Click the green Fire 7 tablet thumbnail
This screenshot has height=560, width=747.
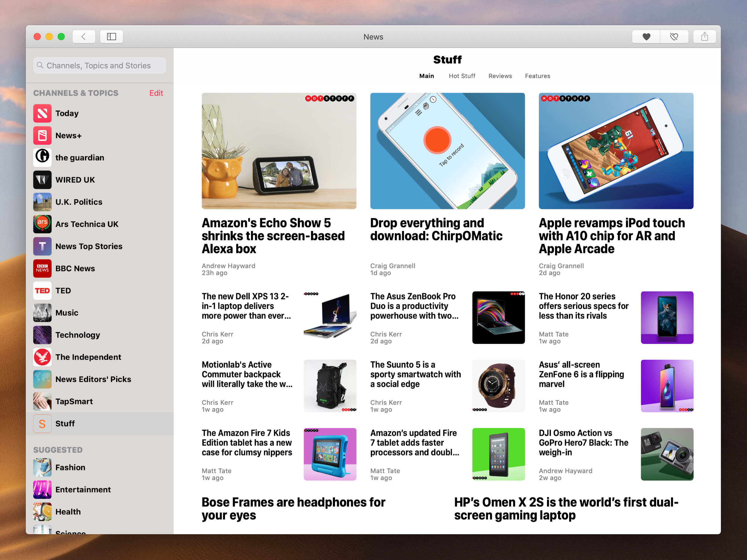coord(498,454)
